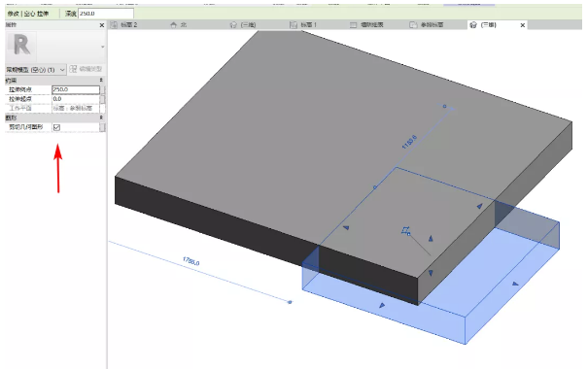
Task: Select the 工作平面 work plane value cell
Action: (76, 108)
